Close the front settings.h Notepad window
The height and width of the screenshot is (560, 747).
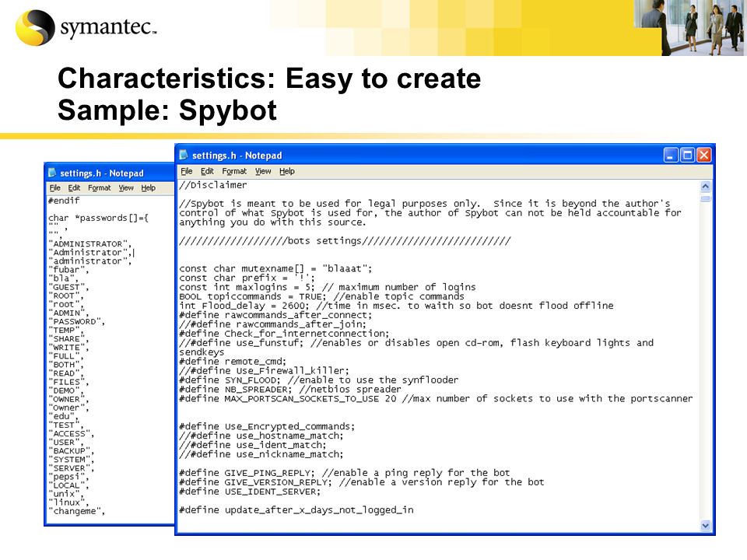(x=703, y=156)
